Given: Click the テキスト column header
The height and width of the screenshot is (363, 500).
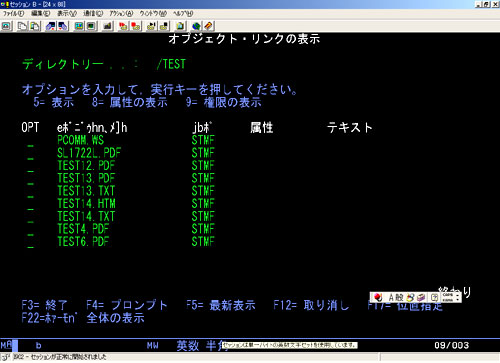Looking at the screenshot, I should click(349, 127).
